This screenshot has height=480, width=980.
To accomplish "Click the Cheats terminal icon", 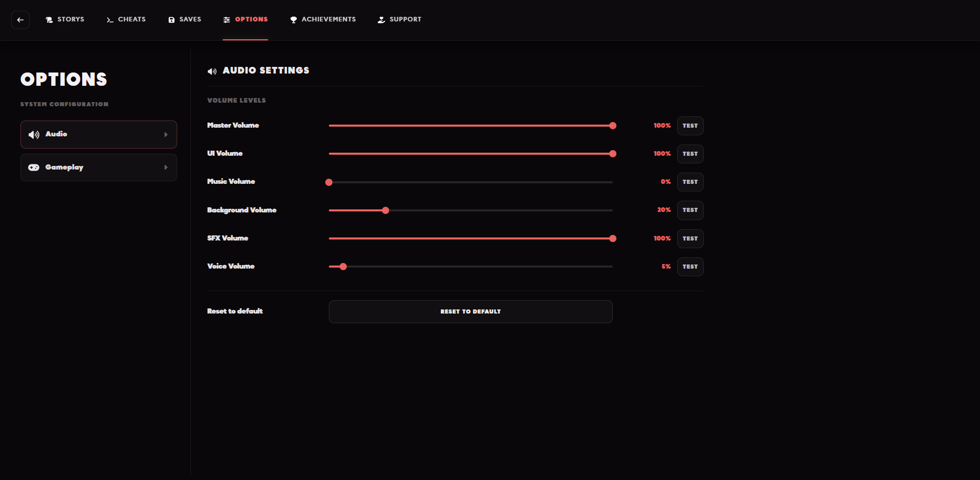I will pos(110,20).
